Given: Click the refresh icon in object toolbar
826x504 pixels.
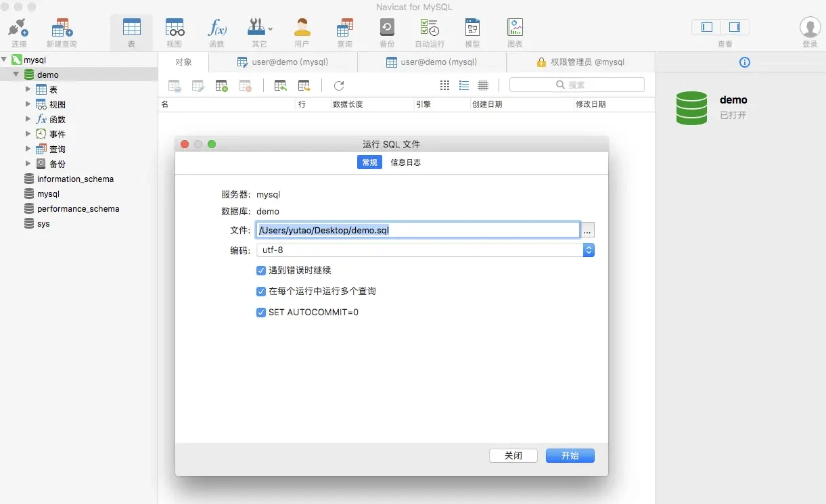Looking at the screenshot, I should [x=339, y=86].
